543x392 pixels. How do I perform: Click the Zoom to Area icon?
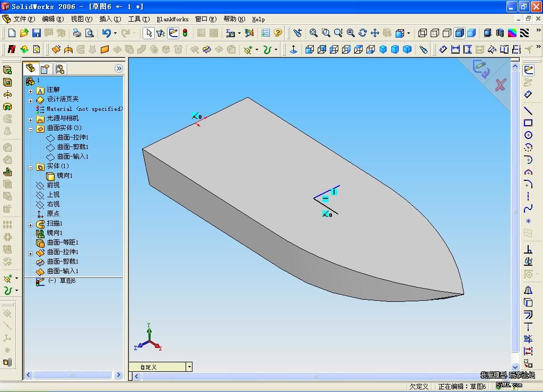(x=326, y=33)
